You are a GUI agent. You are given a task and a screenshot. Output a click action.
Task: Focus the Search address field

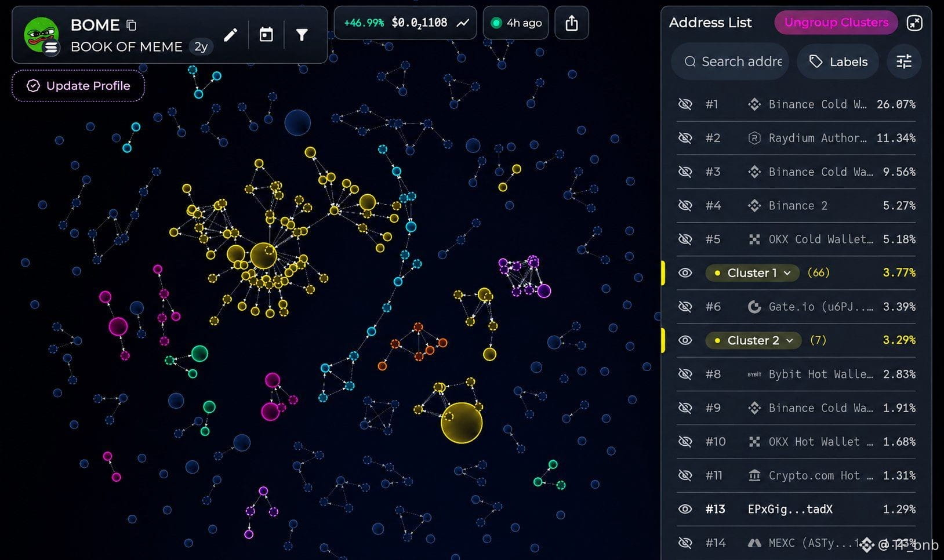pyautogui.click(x=731, y=61)
